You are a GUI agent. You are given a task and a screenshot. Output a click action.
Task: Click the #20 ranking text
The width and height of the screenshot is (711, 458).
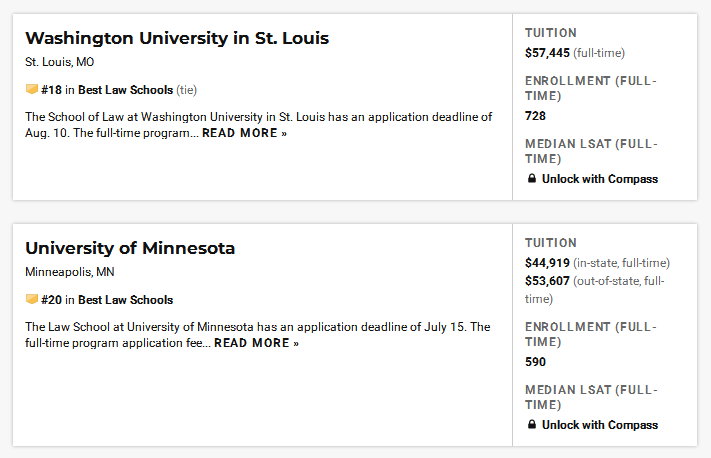(x=51, y=300)
